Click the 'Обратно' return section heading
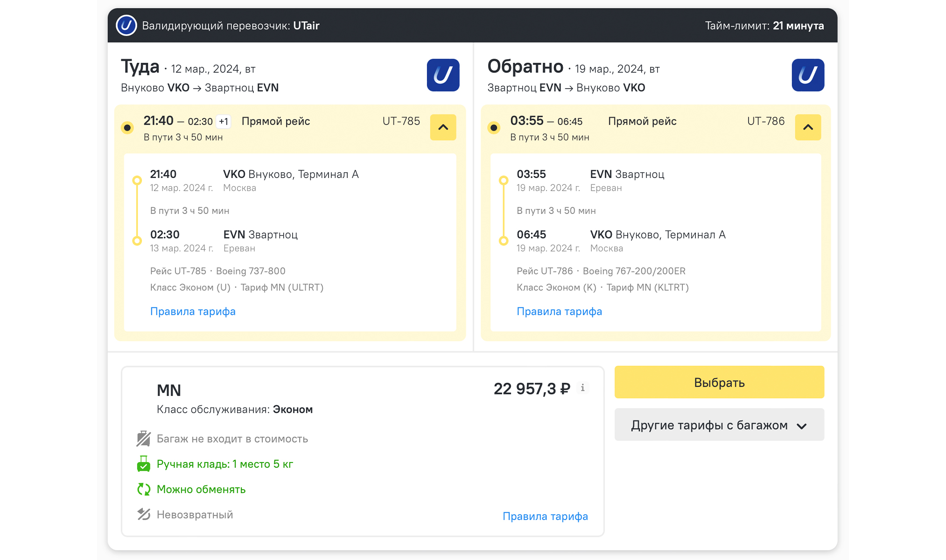 point(525,67)
